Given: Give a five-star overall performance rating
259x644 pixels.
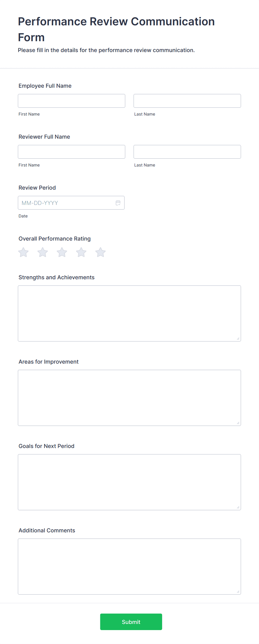Looking at the screenshot, I should (x=101, y=252).
